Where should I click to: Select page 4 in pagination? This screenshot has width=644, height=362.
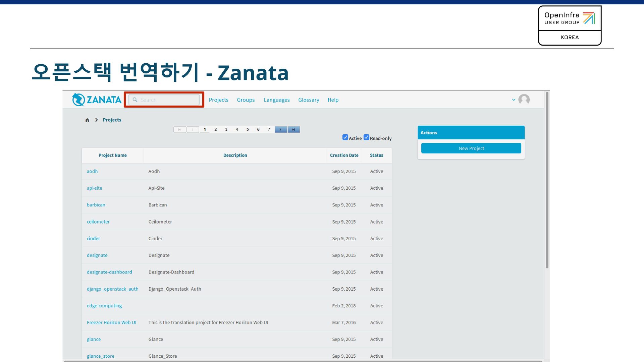point(237,129)
